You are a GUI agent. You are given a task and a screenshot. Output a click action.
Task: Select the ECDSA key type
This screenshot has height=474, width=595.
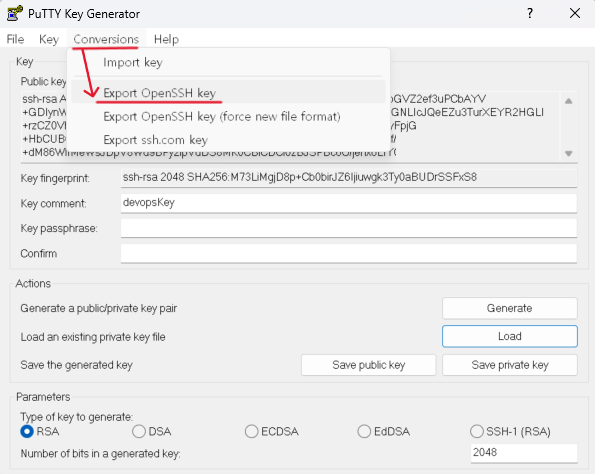(272, 431)
